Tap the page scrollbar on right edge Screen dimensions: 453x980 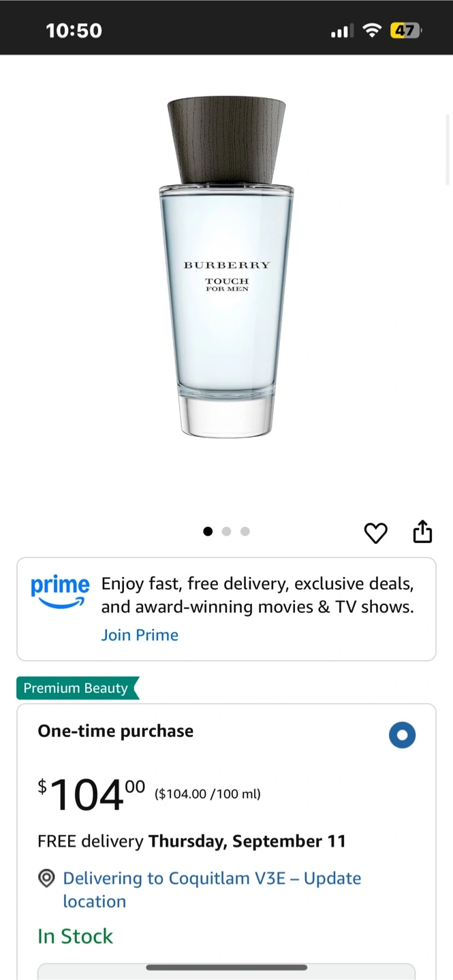point(448,150)
